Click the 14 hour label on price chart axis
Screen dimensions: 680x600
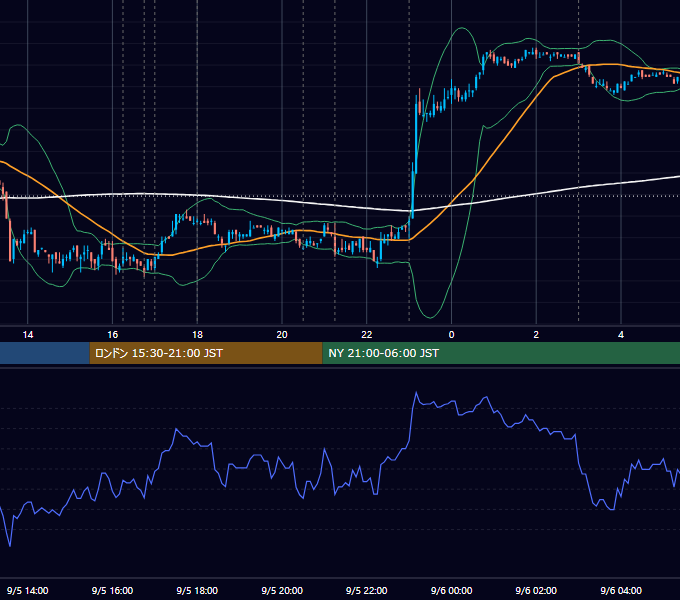point(28,335)
